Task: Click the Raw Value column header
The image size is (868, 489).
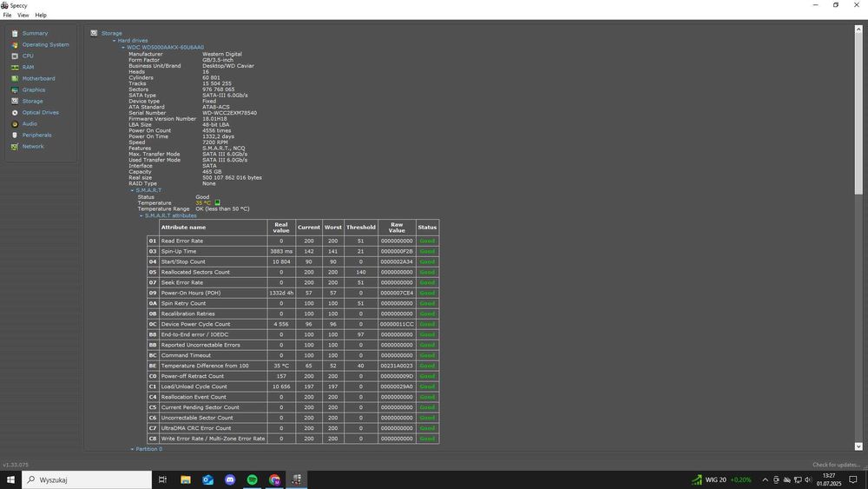Action: pos(397,228)
